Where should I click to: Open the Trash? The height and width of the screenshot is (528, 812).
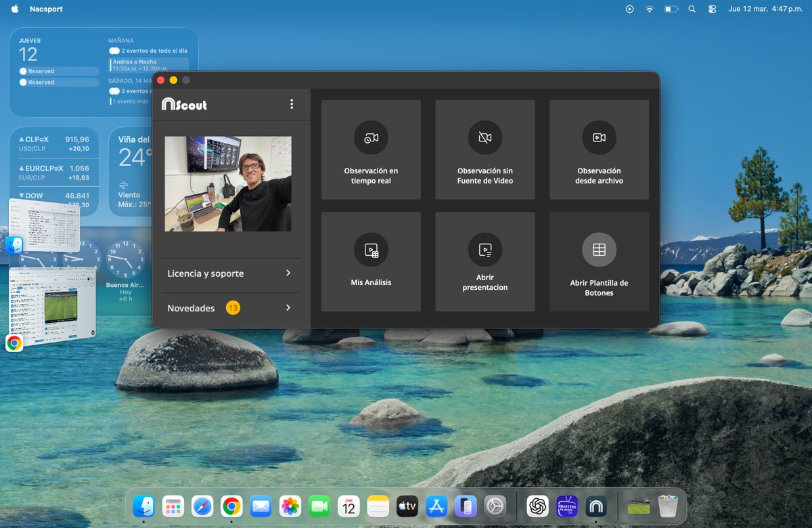(x=668, y=506)
